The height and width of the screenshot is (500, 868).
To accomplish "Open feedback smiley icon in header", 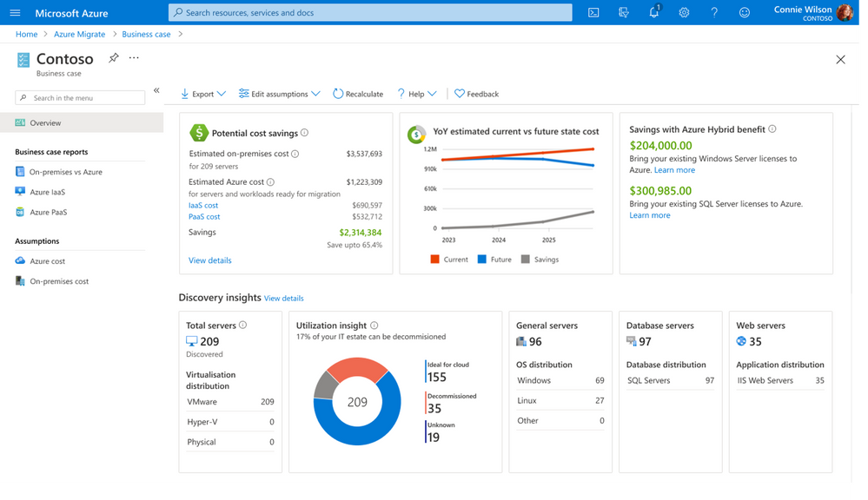I will (745, 13).
